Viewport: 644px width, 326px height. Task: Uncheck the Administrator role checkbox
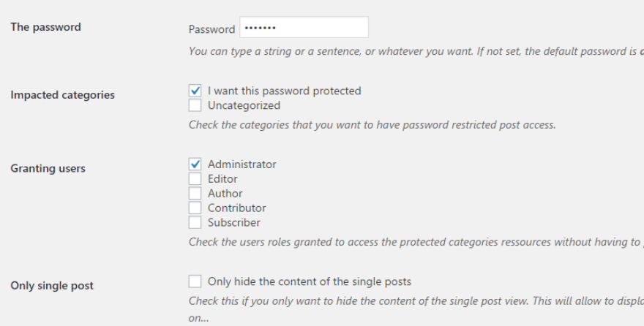[x=195, y=164]
